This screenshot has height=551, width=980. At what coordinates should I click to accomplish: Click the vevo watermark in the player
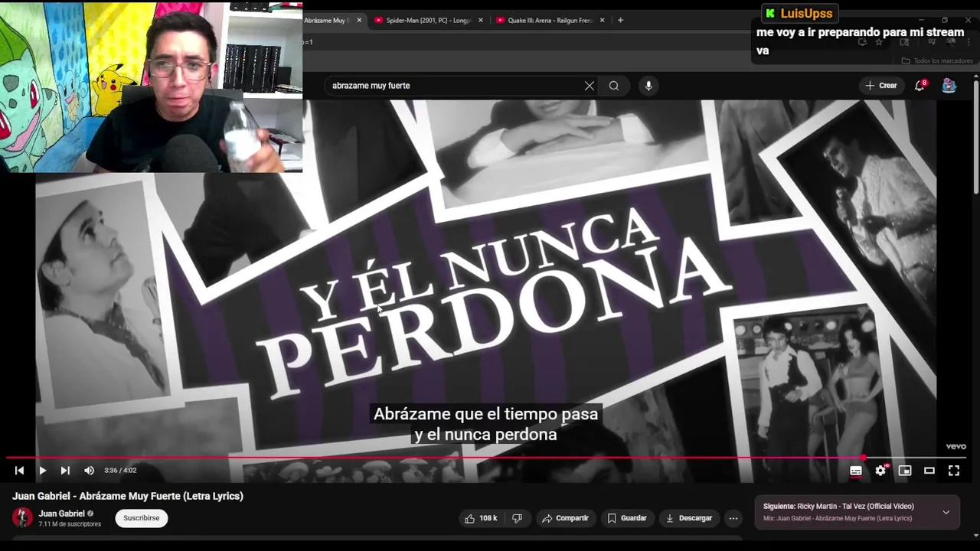(955, 447)
